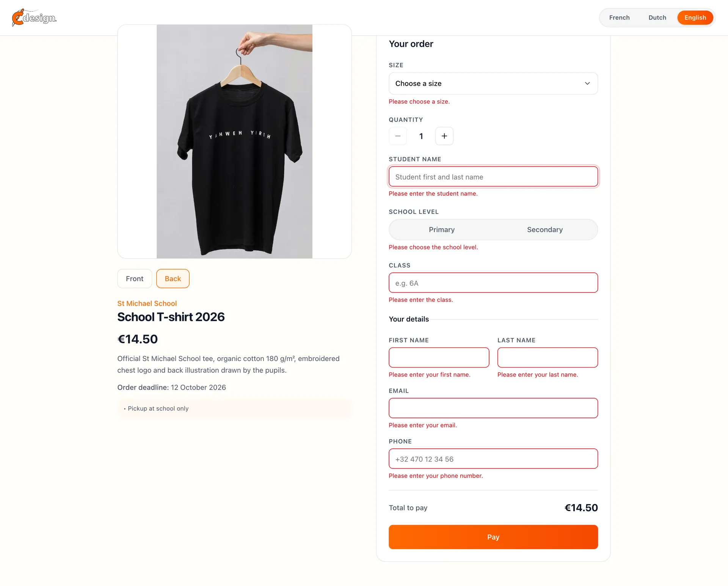This screenshot has width=728, height=586.
Task: Decrease quantity with the minus icon
Action: (398, 136)
